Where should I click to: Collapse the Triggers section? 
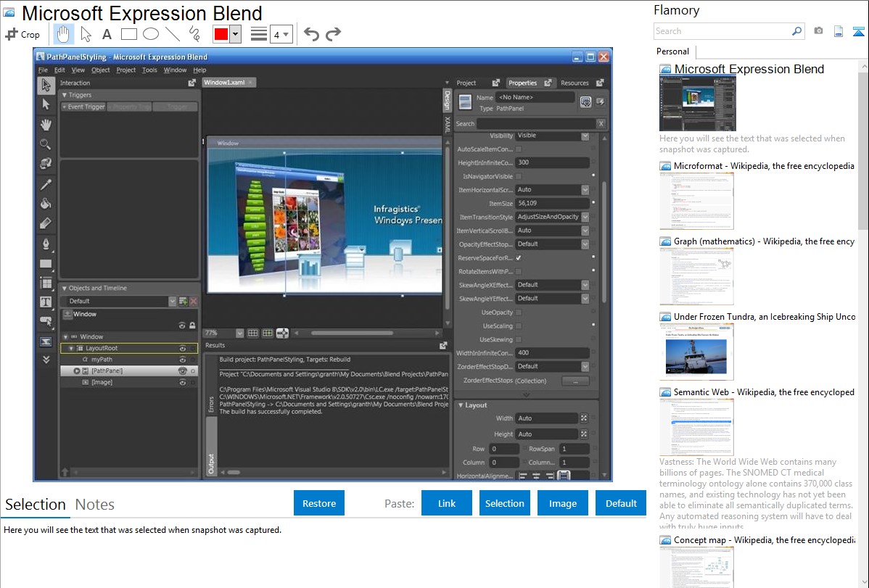tap(65, 95)
